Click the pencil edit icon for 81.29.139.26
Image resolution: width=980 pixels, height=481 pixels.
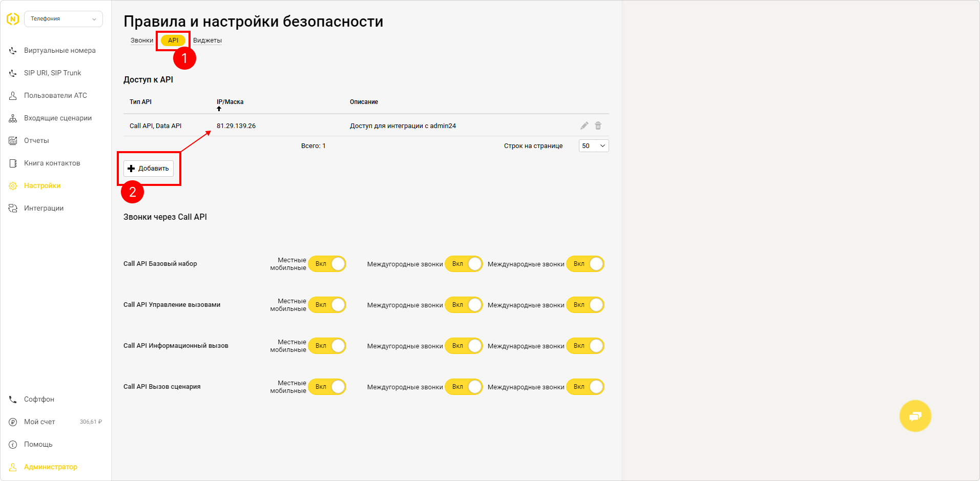click(584, 126)
